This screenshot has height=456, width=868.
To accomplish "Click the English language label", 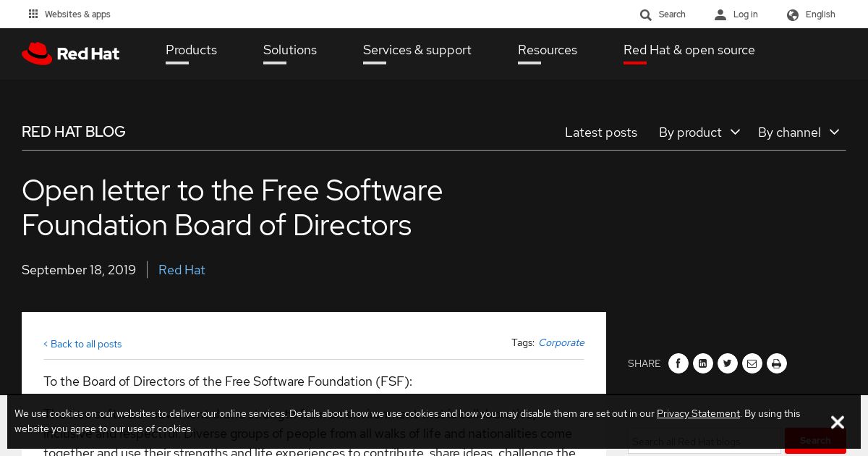I will point(820,14).
